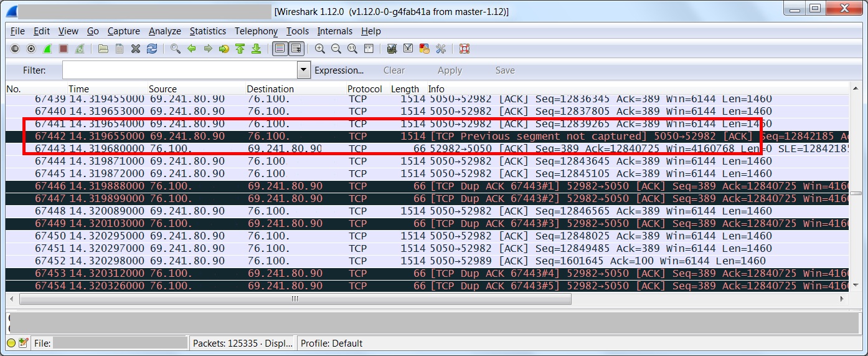Open the capture filters icon
The image size is (868, 356).
(392, 49)
